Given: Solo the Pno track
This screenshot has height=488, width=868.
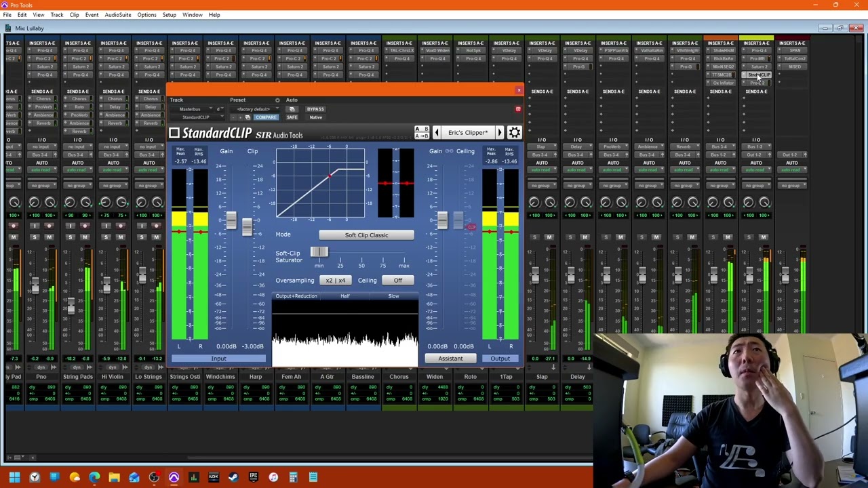Looking at the screenshot, I should click(x=34, y=237).
